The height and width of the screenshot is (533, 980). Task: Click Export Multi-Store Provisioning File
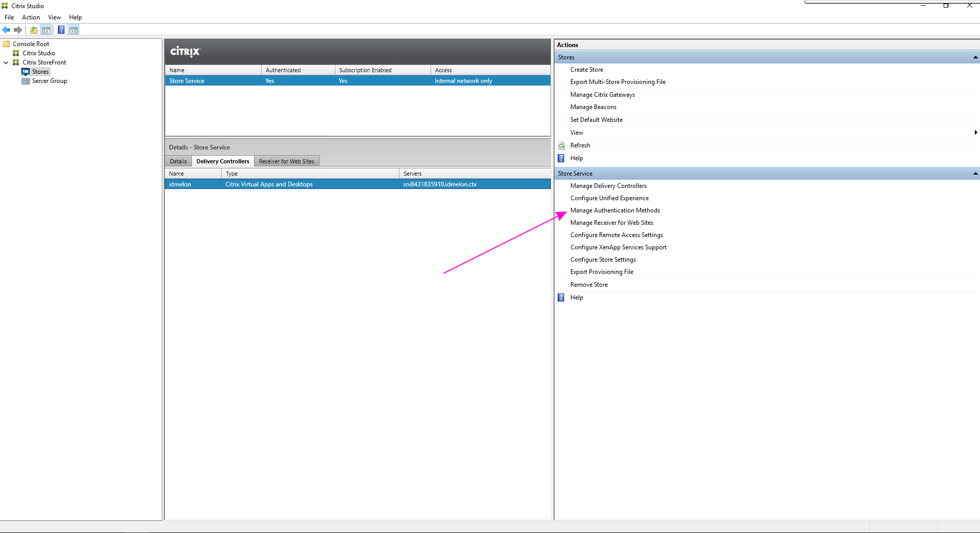[x=618, y=82]
